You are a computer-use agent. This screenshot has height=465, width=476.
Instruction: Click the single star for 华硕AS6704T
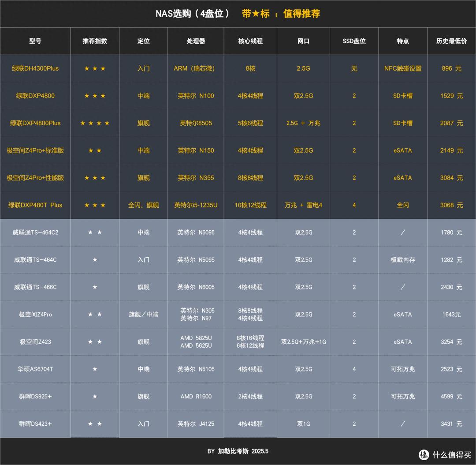tap(95, 369)
